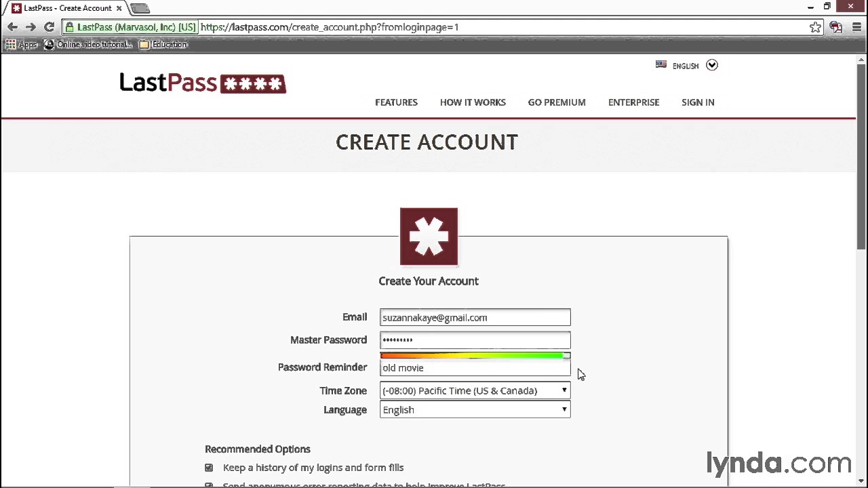
Task: Open the Online video tutorial bookmark
Action: (x=88, y=45)
